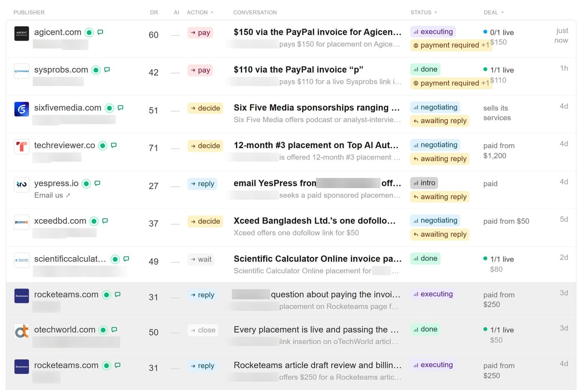Open the otechworld.com publisher link
This screenshot has width=588, height=390.
(x=64, y=330)
